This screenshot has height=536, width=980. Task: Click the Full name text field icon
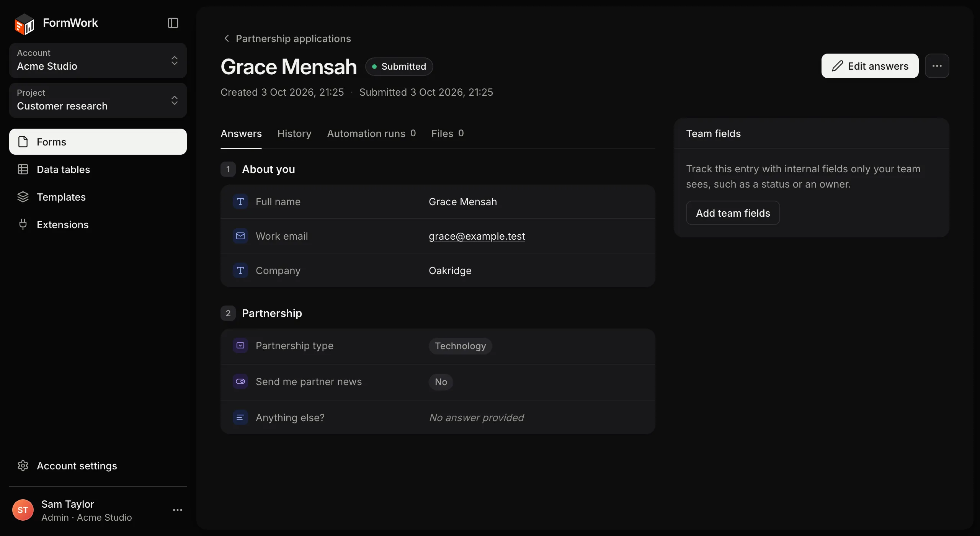240,201
